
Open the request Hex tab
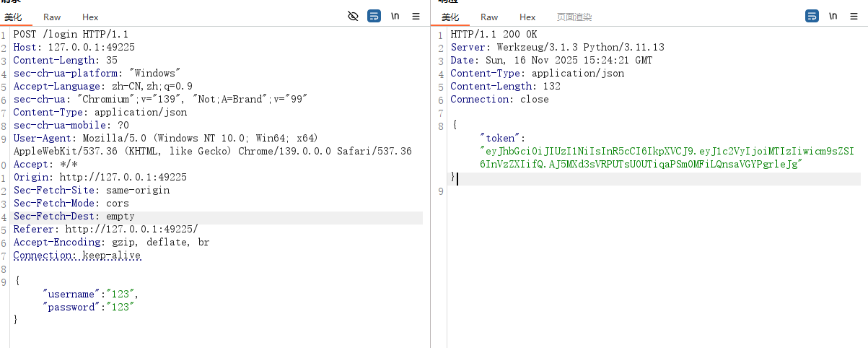coord(90,17)
